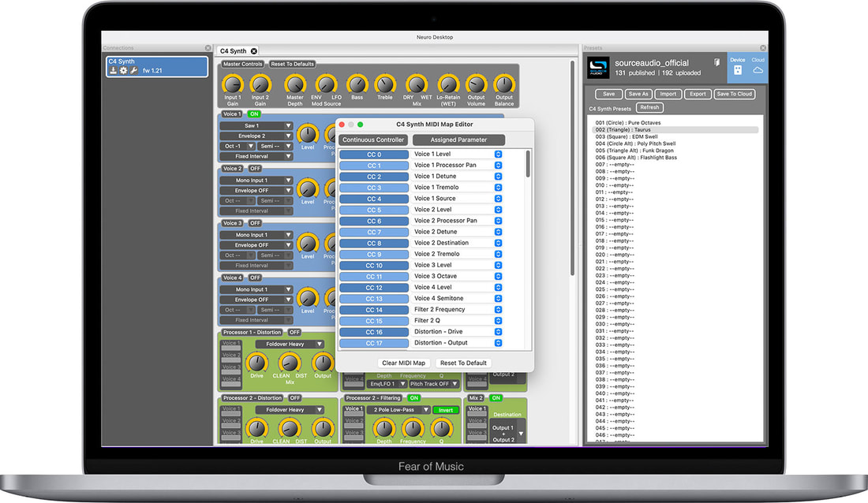Click the ENV LFO Mod Source knob

point(326,84)
